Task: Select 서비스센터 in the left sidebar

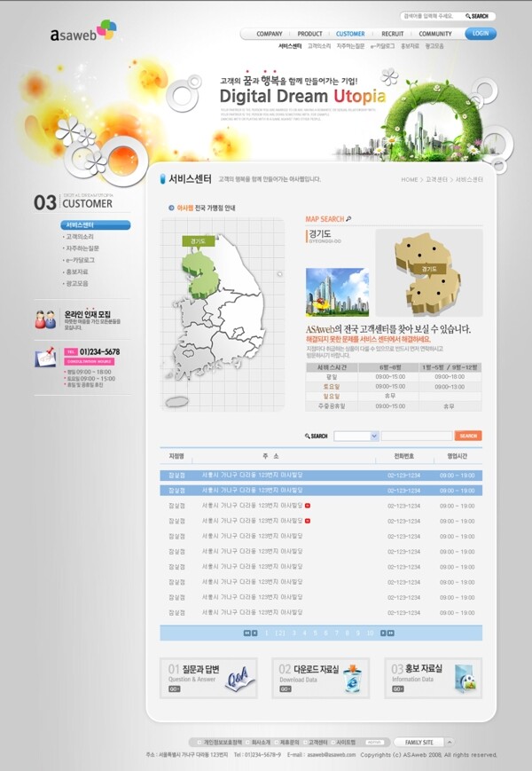Action: click(96, 225)
